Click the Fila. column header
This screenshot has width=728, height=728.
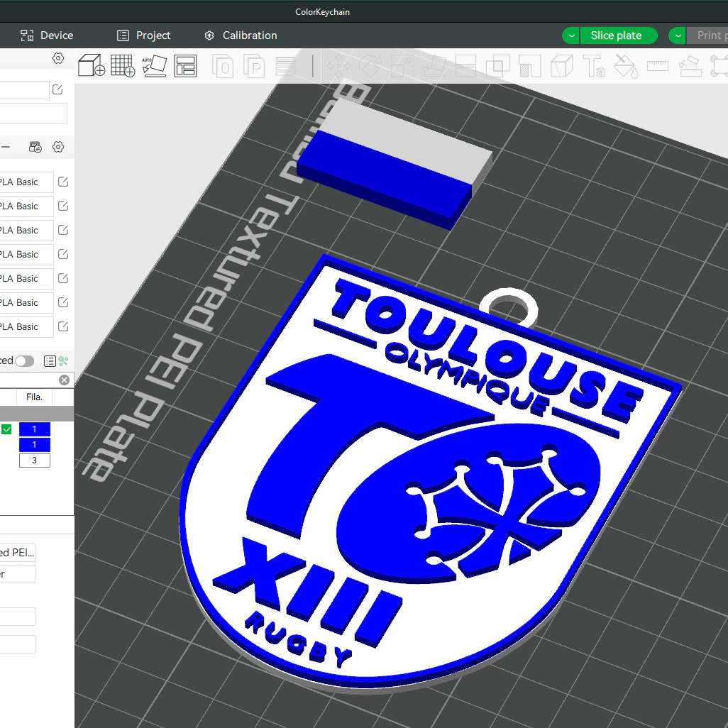(34, 397)
